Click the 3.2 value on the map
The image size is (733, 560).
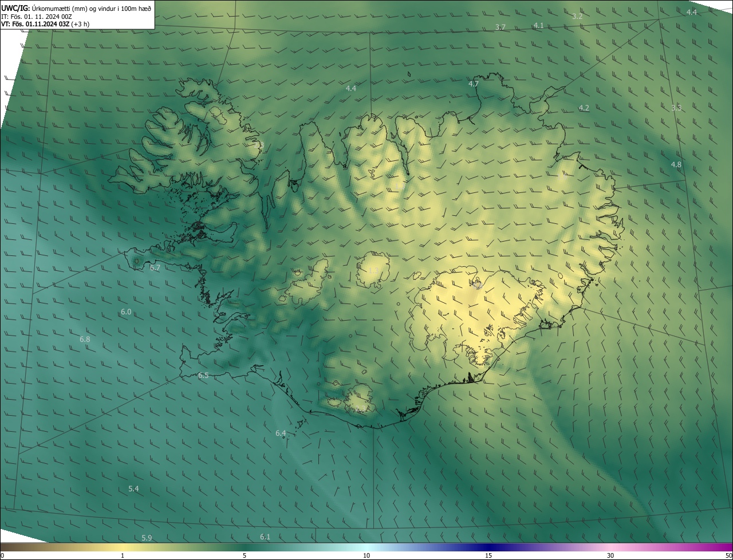577,17
